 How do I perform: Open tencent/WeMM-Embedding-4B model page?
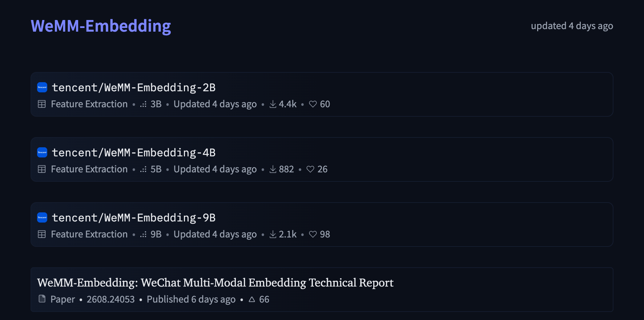coord(134,153)
